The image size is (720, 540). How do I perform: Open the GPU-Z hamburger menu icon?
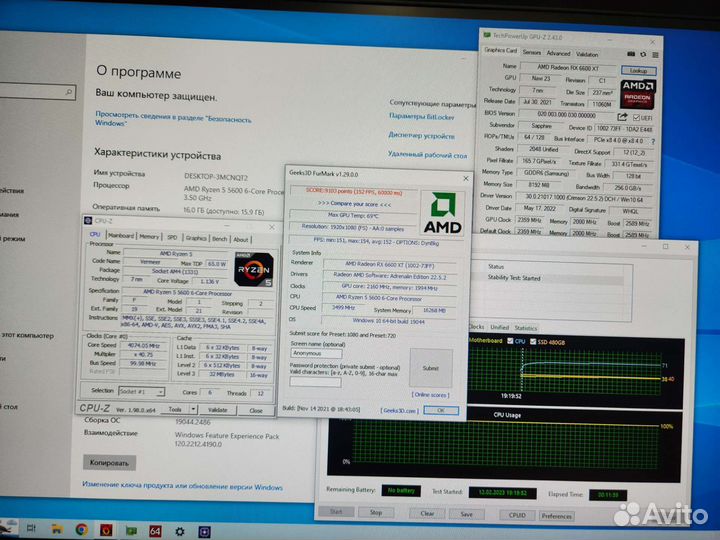[x=655, y=55]
